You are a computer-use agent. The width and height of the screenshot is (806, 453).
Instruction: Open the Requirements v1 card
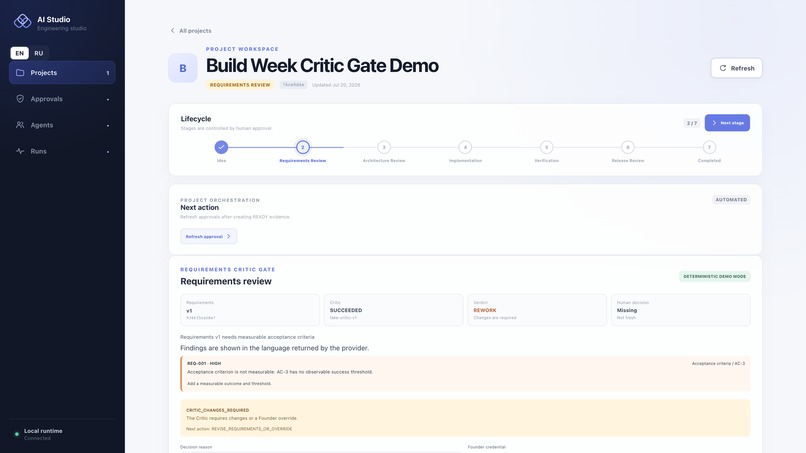pos(250,310)
